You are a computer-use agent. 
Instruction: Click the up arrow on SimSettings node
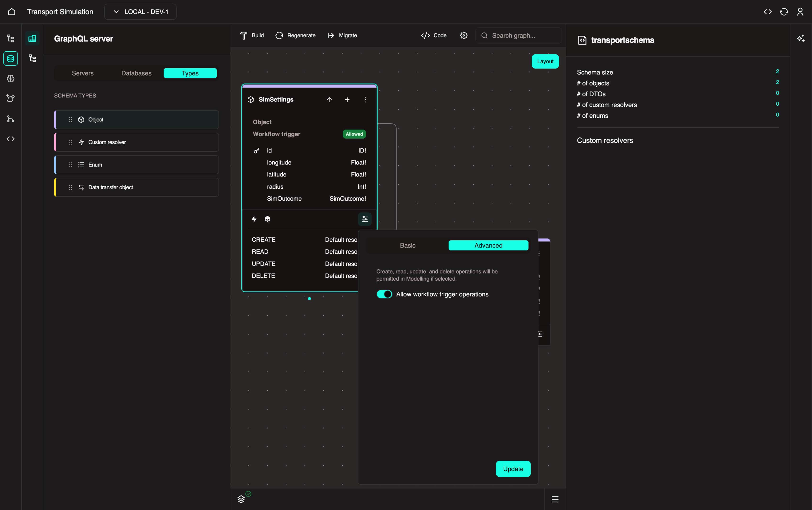[329, 100]
